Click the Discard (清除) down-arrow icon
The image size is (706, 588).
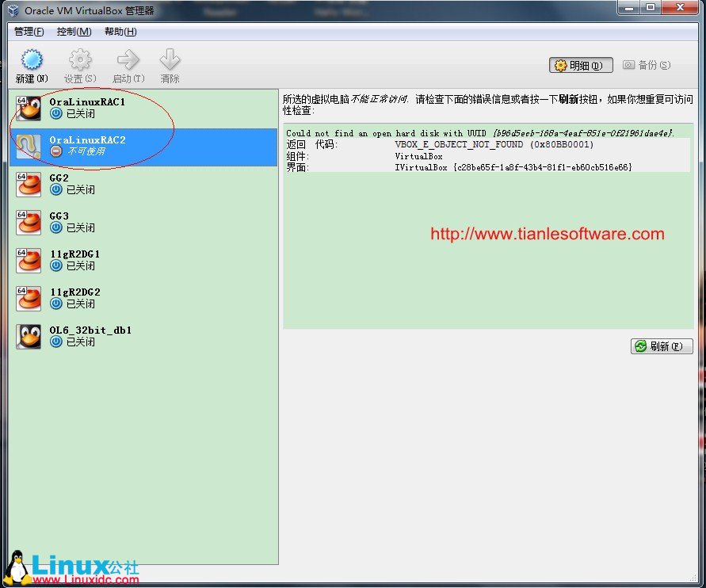170,60
